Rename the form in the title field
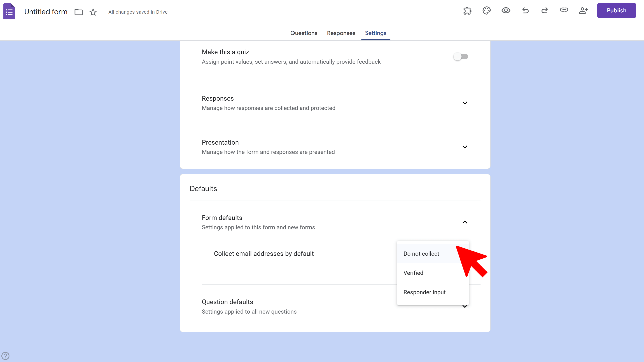644x362 pixels. 46,11
